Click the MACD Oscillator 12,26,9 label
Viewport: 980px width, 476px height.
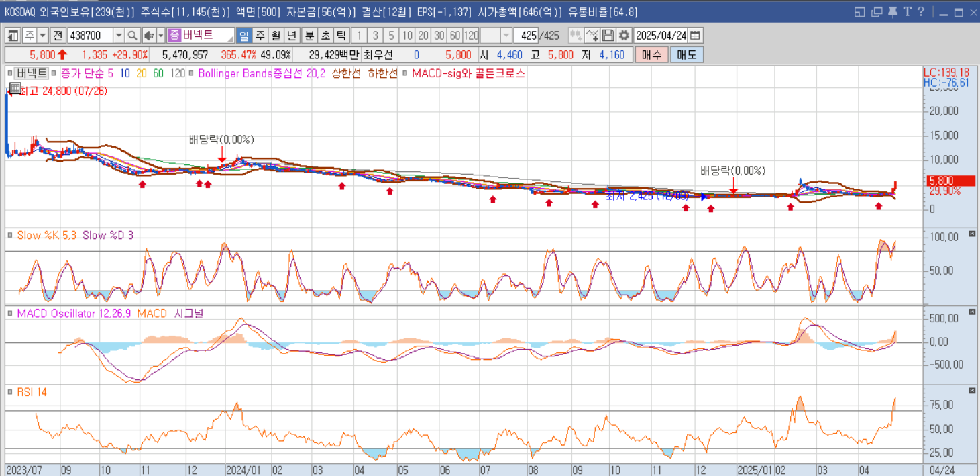tap(74, 314)
